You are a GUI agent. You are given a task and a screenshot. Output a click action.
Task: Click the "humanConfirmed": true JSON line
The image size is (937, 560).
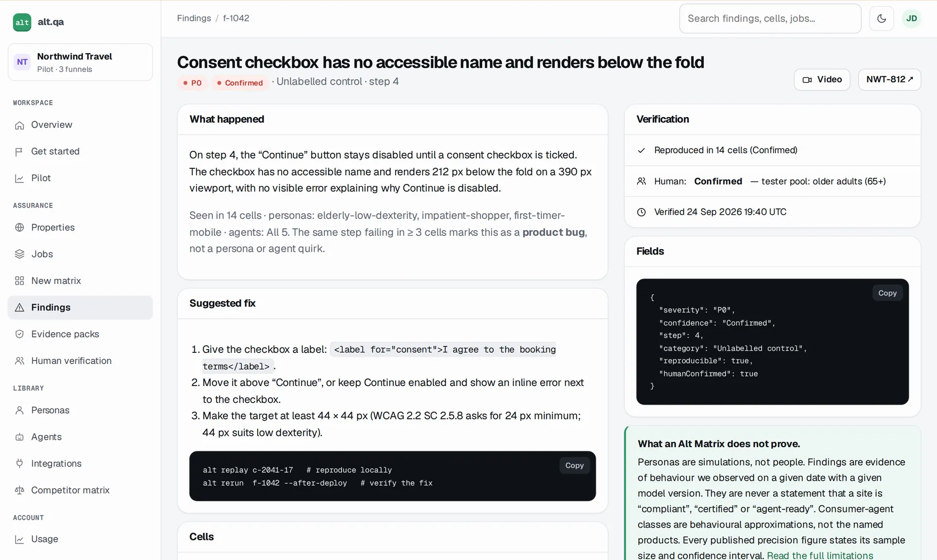pyautogui.click(x=708, y=374)
